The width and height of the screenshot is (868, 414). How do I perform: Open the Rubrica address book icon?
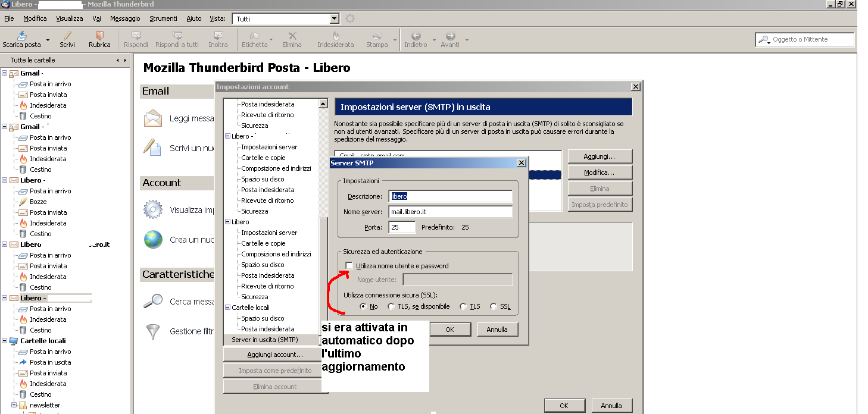coord(99,35)
